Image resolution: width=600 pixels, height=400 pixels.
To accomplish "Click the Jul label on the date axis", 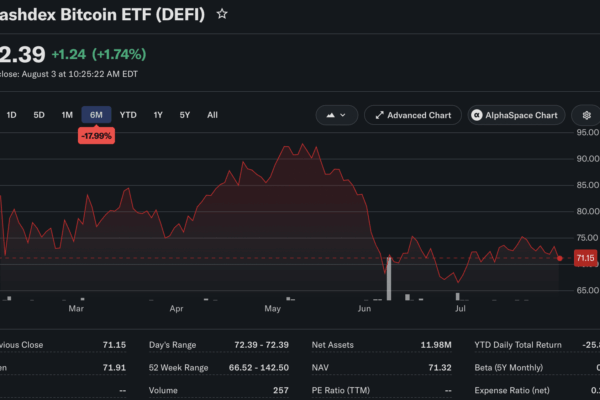I will click(x=460, y=309).
